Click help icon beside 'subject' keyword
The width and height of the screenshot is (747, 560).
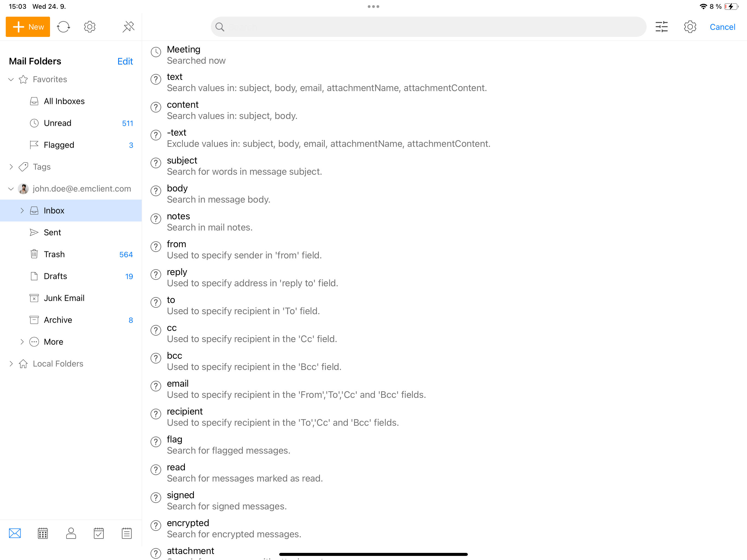click(x=156, y=163)
